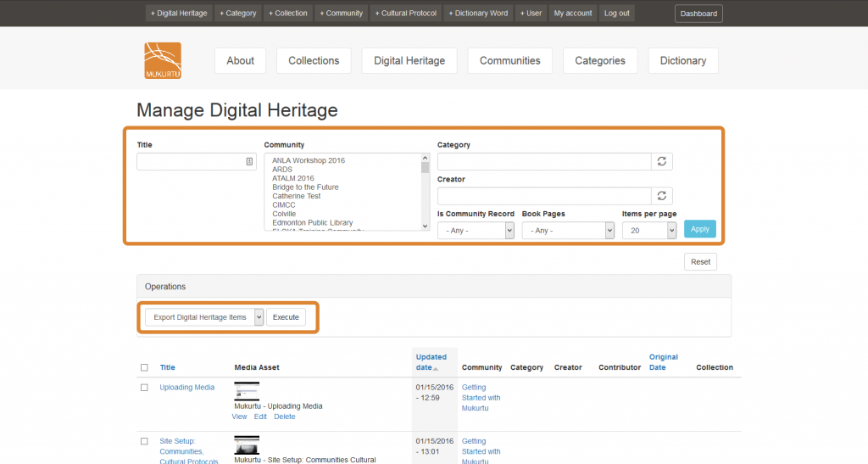868x464 pixels.
Task: Open the Digital Heritage main tab
Action: point(409,61)
